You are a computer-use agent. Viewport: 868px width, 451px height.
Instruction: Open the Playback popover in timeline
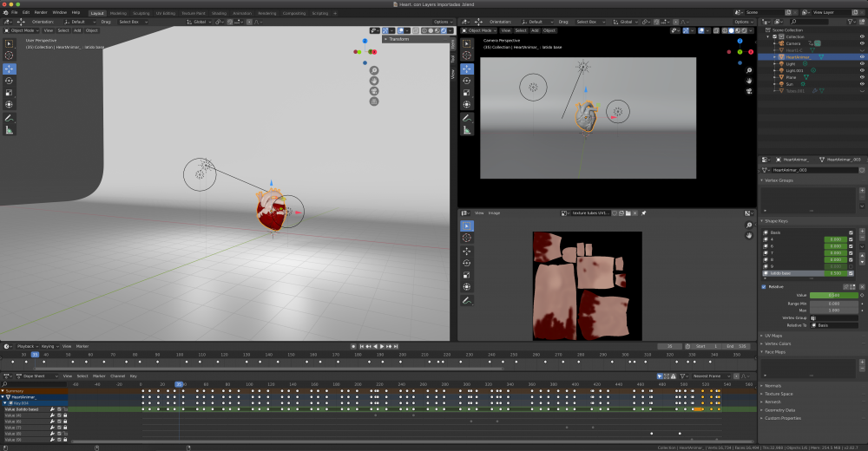point(26,346)
